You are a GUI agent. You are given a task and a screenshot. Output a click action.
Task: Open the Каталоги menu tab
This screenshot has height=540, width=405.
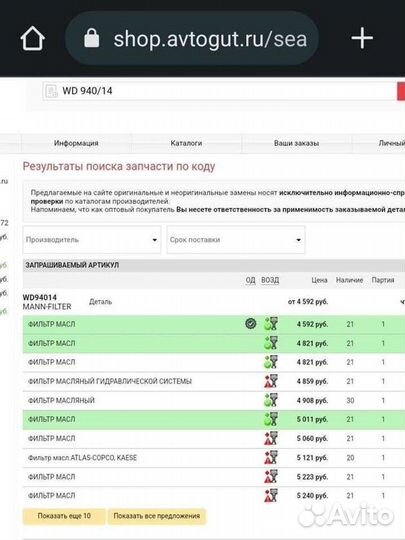pyautogui.click(x=186, y=143)
